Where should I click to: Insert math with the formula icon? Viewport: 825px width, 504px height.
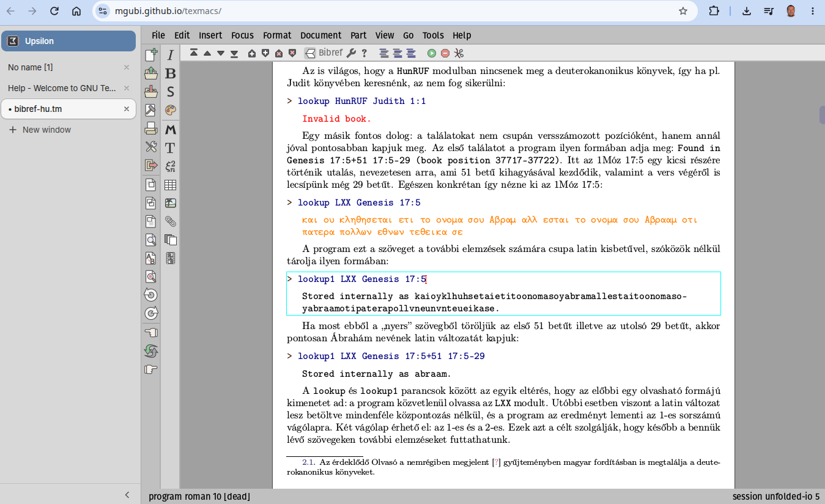click(x=171, y=166)
